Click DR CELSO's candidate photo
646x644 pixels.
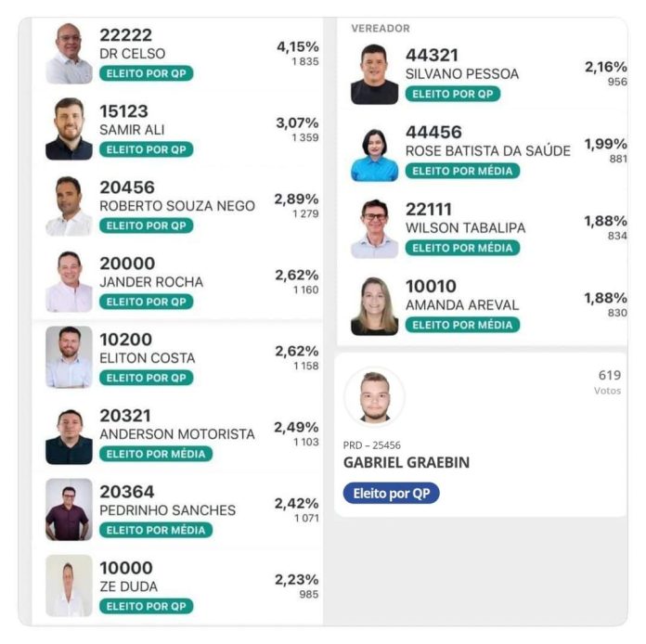pyautogui.click(x=69, y=55)
